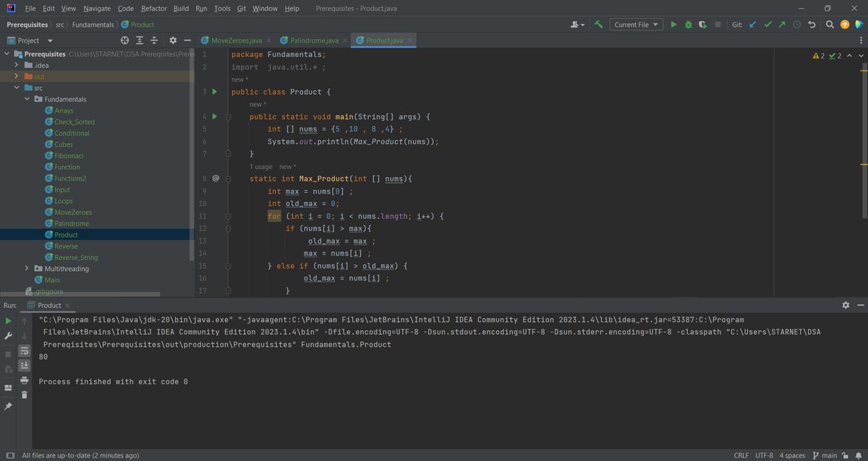Open Run panel settings gear
Viewport: 868px width, 461px height.
point(846,306)
